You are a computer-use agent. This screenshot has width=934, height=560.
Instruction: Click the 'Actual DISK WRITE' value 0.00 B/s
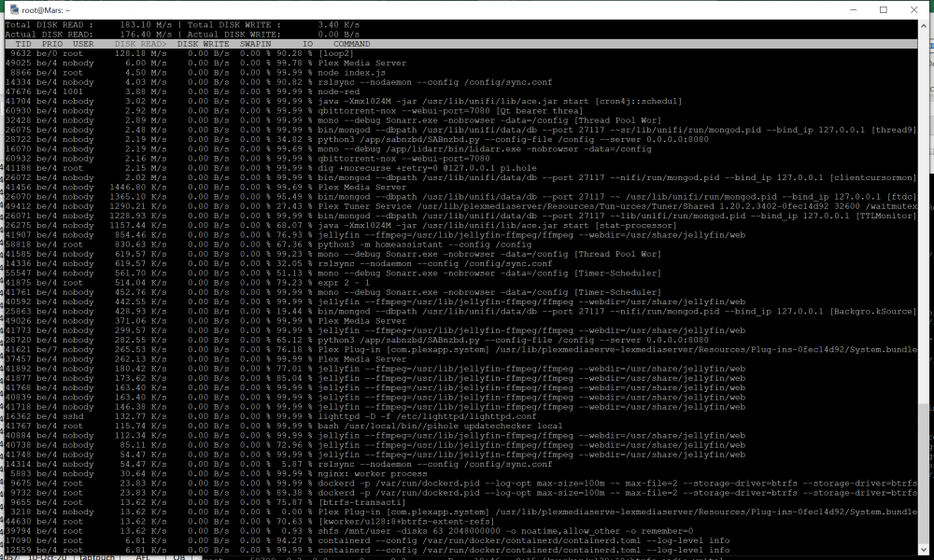click(x=338, y=35)
